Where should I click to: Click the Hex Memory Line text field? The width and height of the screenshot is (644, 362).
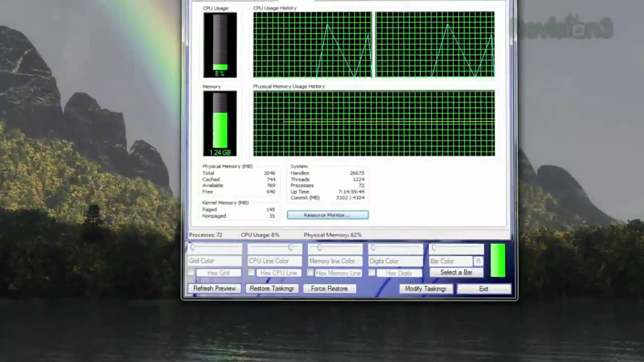[x=338, y=273]
